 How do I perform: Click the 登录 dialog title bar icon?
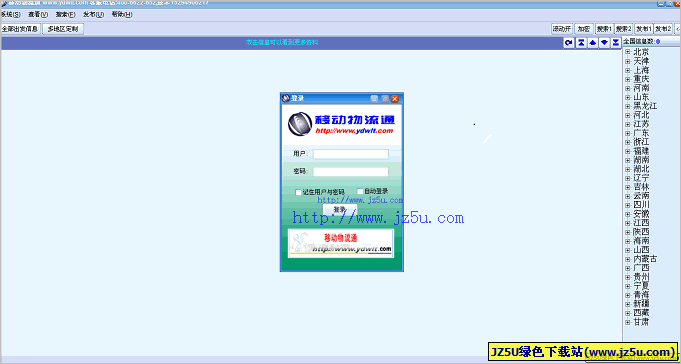pos(286,98)
